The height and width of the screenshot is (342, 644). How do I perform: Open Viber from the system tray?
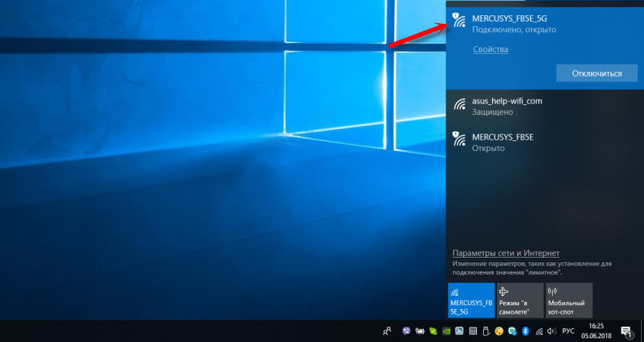(406, 330)
